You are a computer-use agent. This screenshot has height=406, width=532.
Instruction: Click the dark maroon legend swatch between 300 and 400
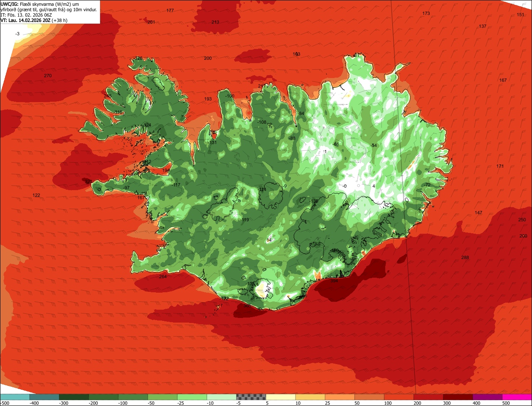click(458, 397)
